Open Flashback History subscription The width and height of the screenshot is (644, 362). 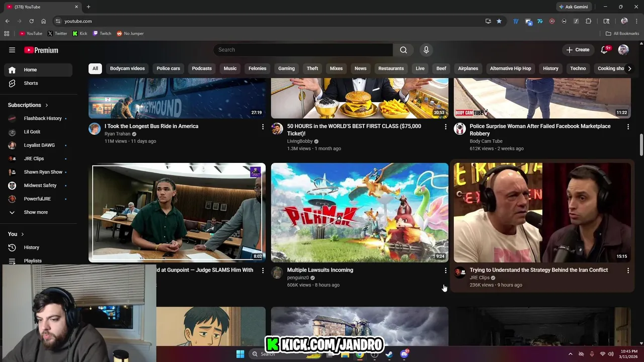click(x=38, y=118)
